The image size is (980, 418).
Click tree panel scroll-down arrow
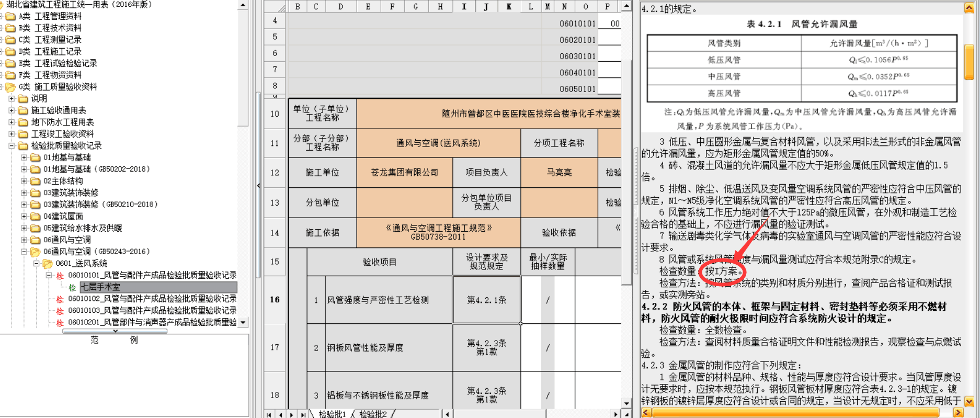coord(243,323)
